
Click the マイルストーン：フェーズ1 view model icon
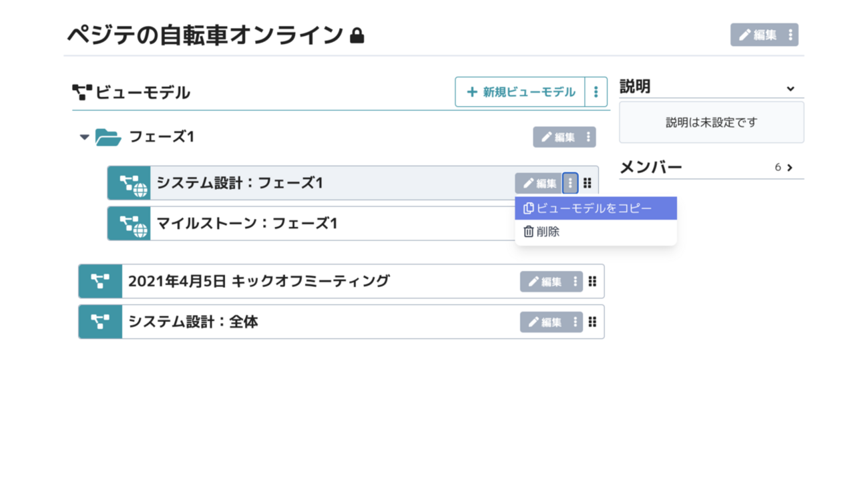pos(129,224)
